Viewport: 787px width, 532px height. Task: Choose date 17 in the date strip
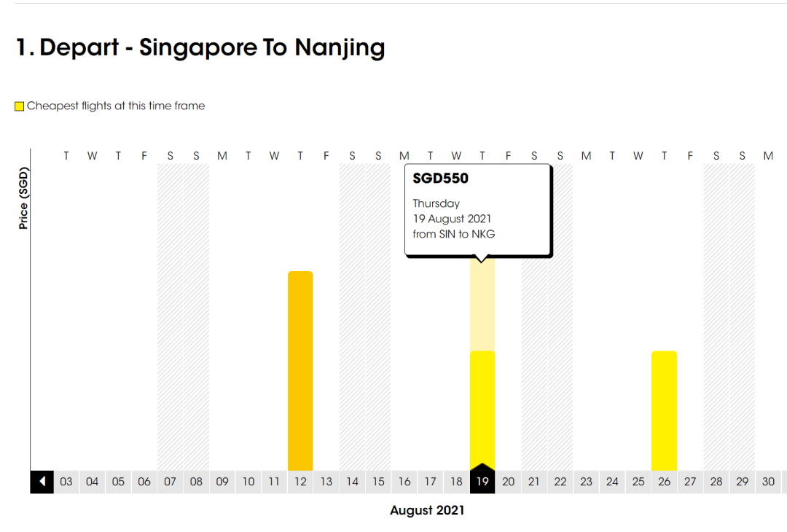tap(430, 482)
